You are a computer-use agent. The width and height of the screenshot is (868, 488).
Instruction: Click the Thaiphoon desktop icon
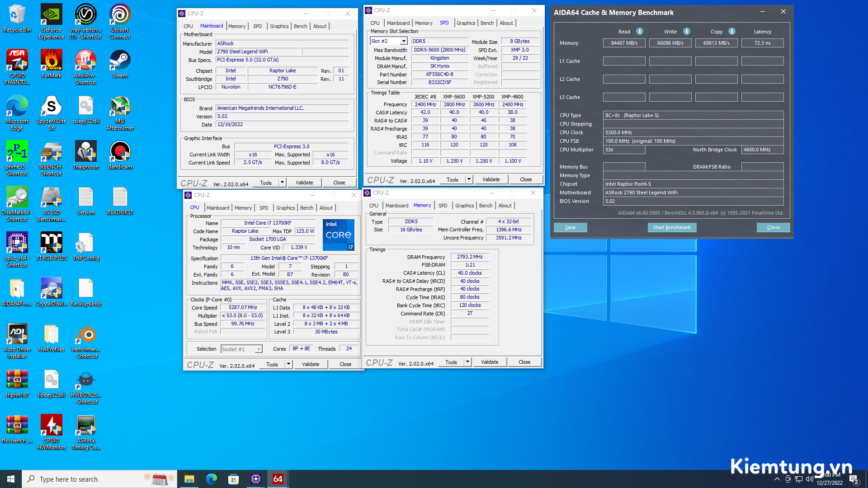click(86, 155)
